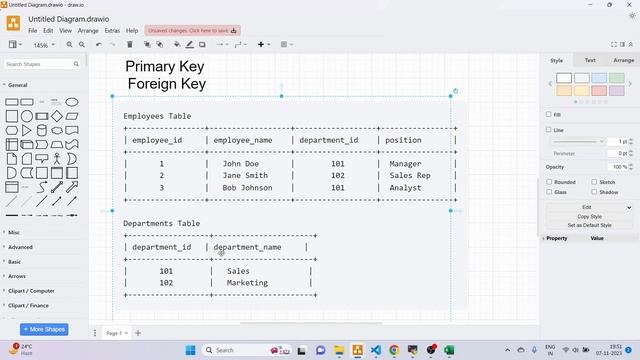Click the Redo arrow icon

(x=112, y=44)
